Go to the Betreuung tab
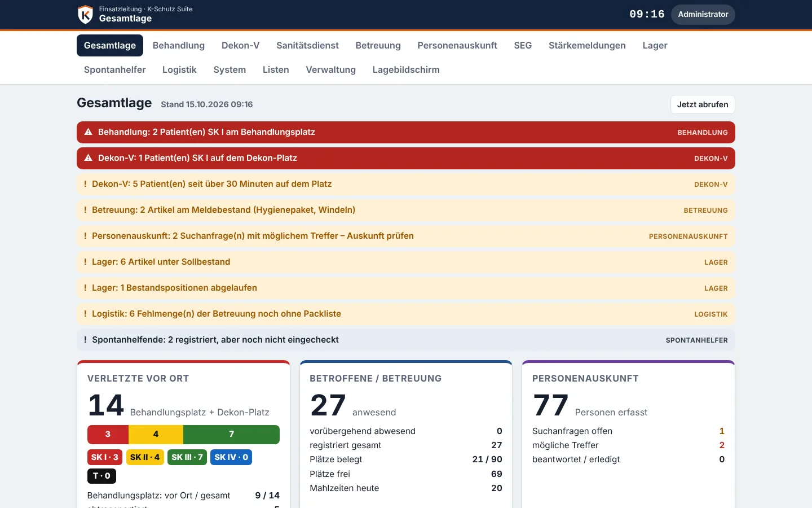The width and height of the screenshot is (812, 508). pyautogui.click(x=378, y=46)
